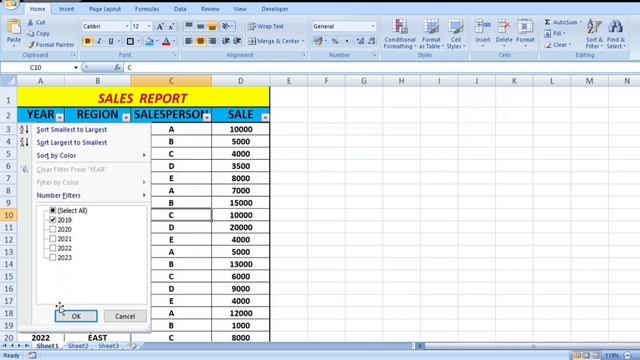Toggle Bold formatting
640x360 pixels.
(x=87, y=41)
